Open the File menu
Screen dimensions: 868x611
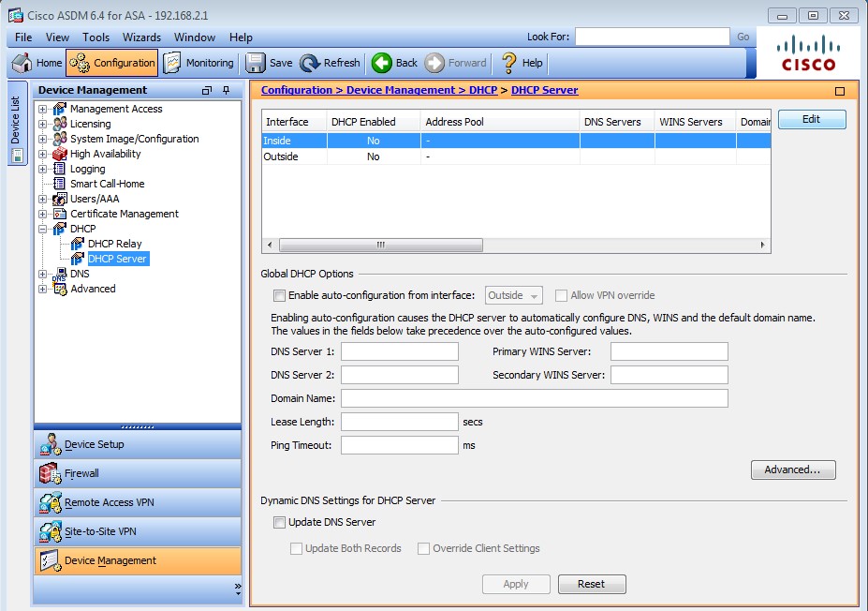(x=23, y=37)
